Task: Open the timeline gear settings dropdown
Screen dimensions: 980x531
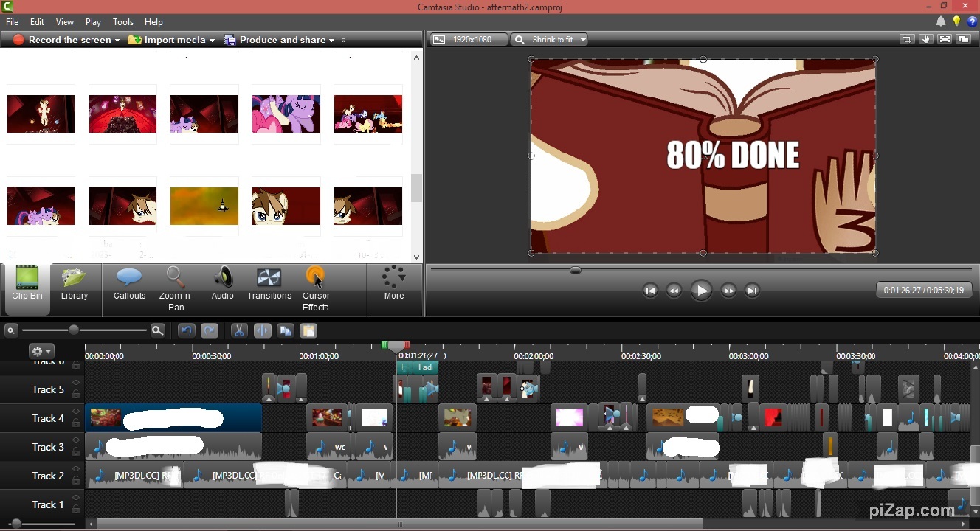Action: tap(41, 352)
